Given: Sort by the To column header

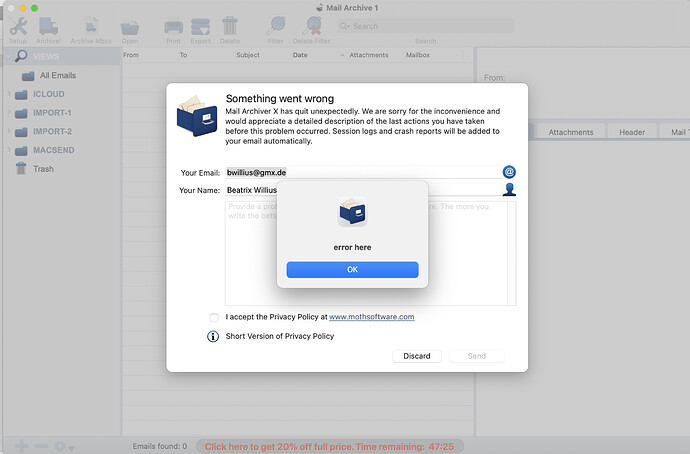Looking at the screenshot, I should 183,55.
